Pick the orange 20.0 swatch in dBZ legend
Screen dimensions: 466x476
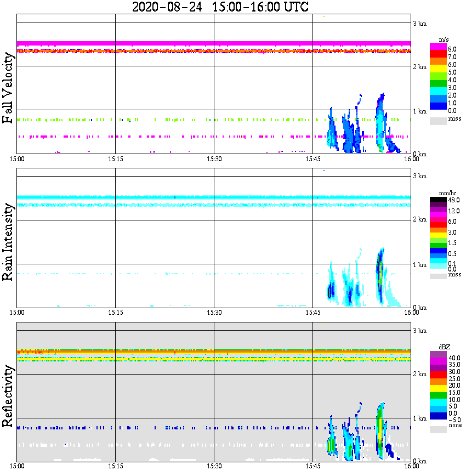coord(438,382)
